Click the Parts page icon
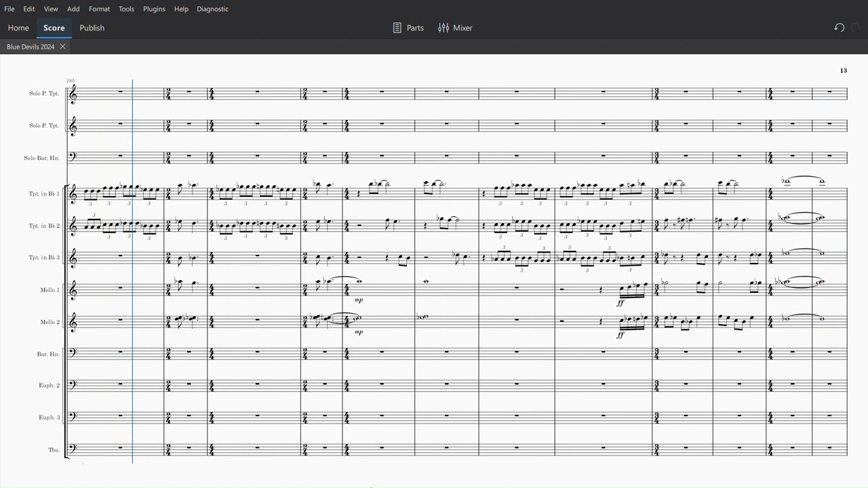This screenshot has width=868, height=488. coord(397,28)
